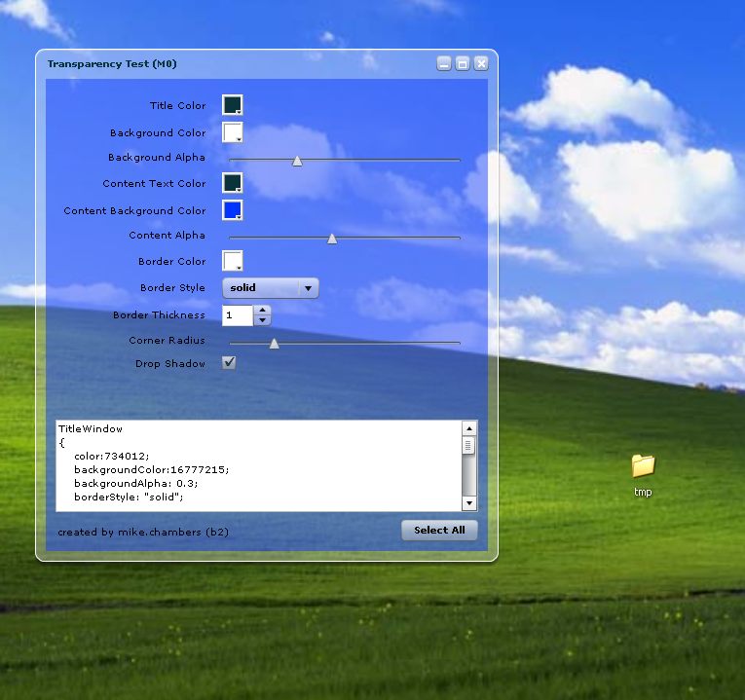The width and height of the screenshot is (745, 700).
Task: Open the Background Color picker swatch
Action: (232, 132)
